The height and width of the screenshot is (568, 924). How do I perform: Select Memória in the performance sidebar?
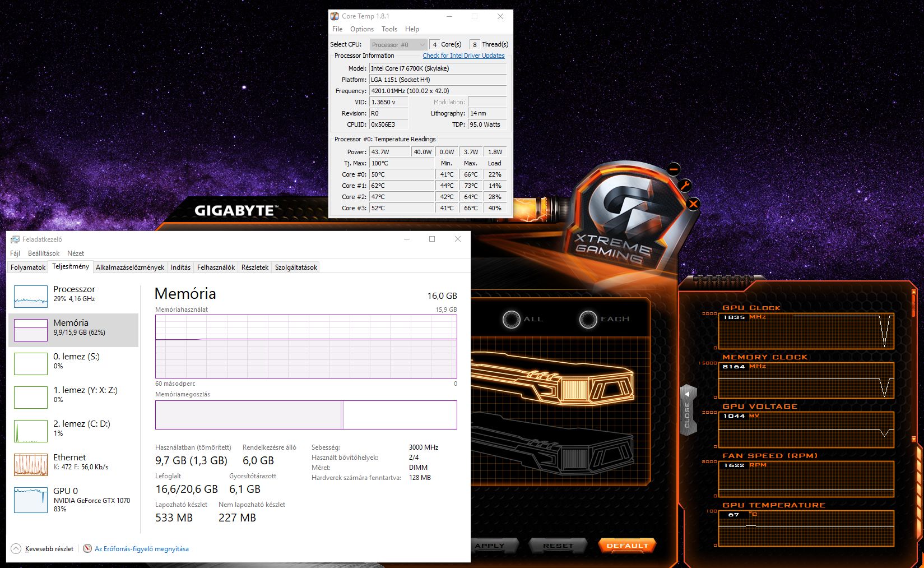pos(73,330)
